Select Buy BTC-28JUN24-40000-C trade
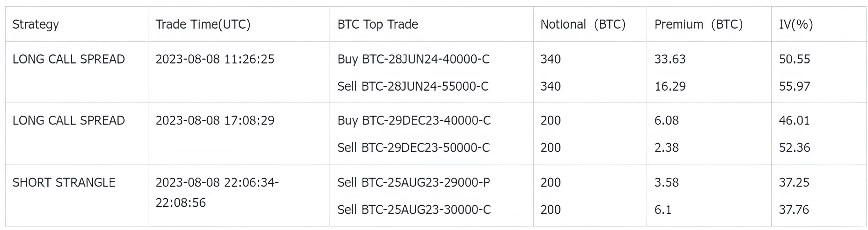 413,59
